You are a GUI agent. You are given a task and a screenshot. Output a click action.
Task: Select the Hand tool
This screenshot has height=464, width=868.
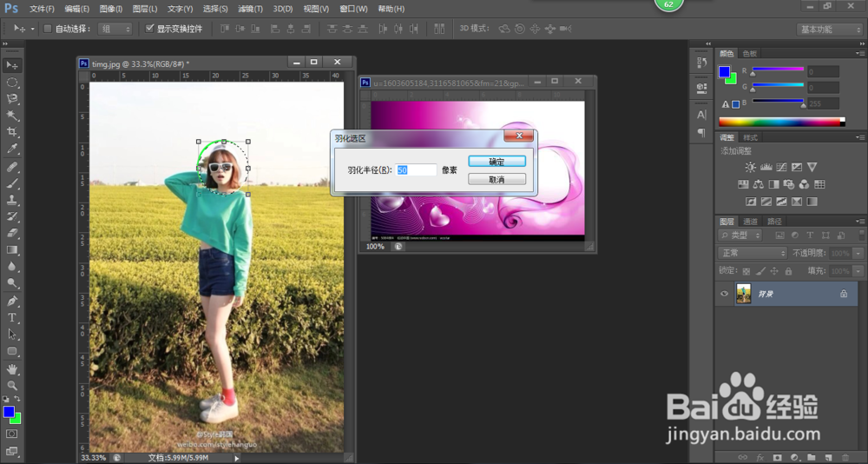pyautogui.click(x=12, y=368)
